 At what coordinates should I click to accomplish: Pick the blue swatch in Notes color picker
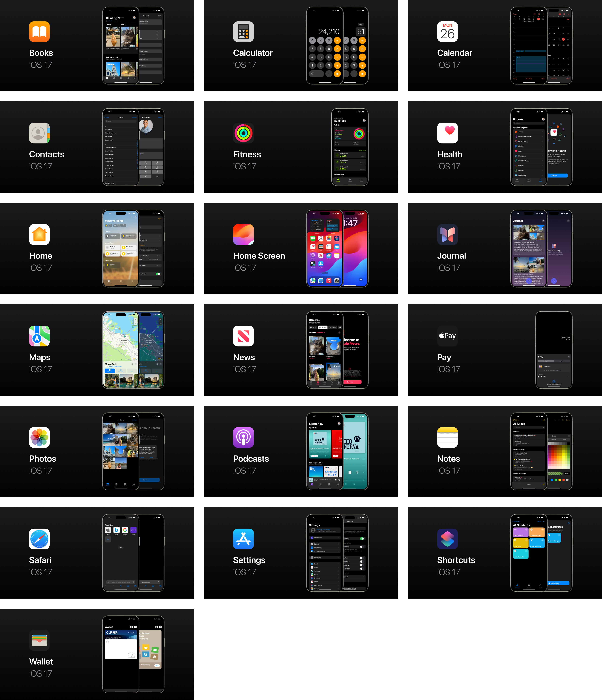552,480
